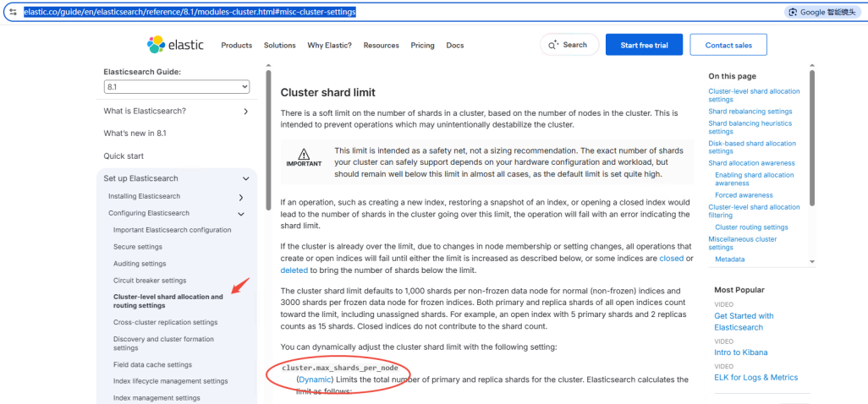Click the left sidebar scrollbar
868x404 pixels.
[x=268, y=139]
